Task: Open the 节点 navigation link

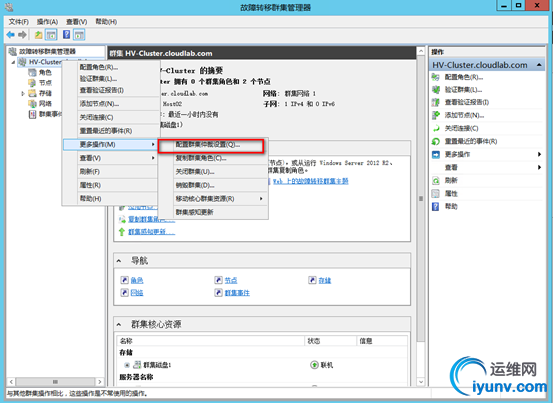Action: (231, 280)
